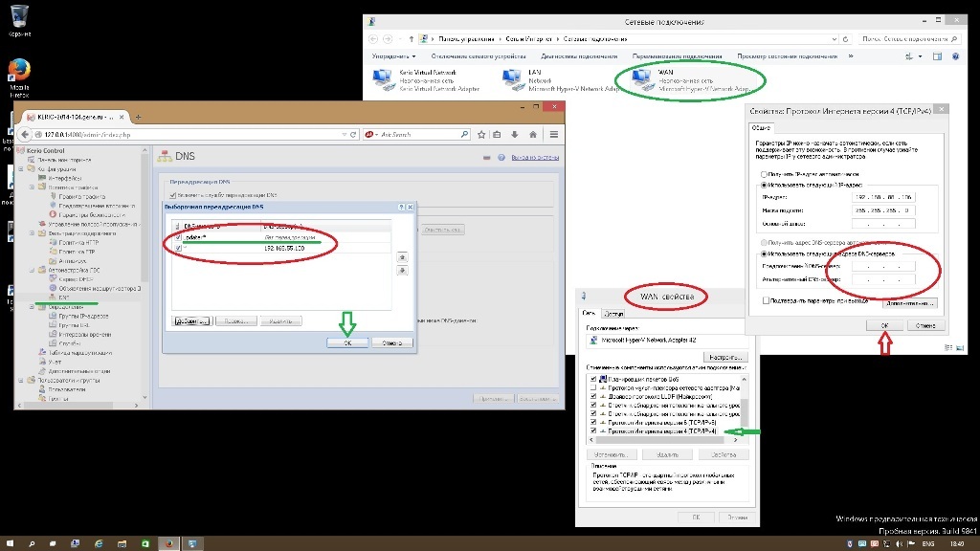
Task: Toggle the TCP/IPv4 protocol checkbox in WAN properties
Action: 594,431
